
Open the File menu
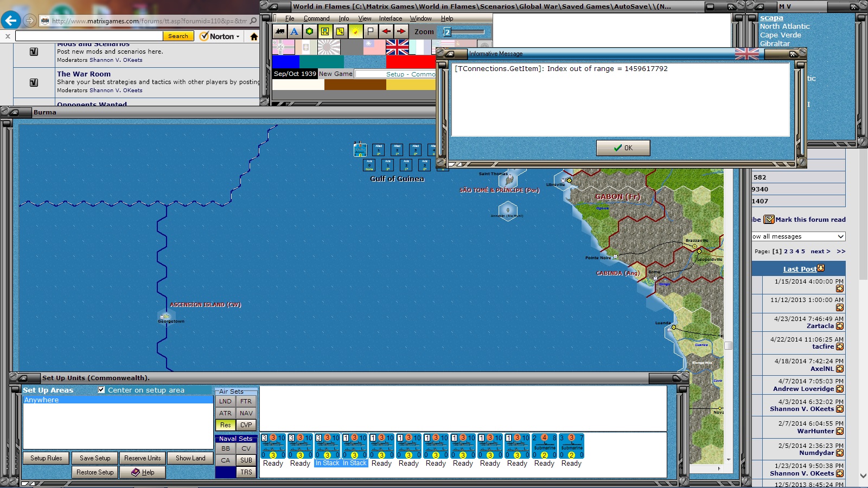[x=290, y=18]
